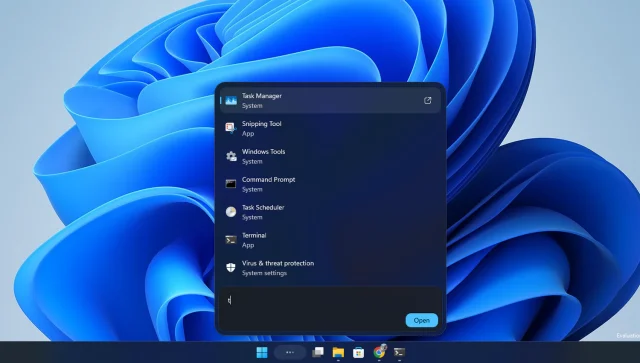Pick the "Command Prompt" result text
This screenshot has height=363, width=640.
[268, 180]
